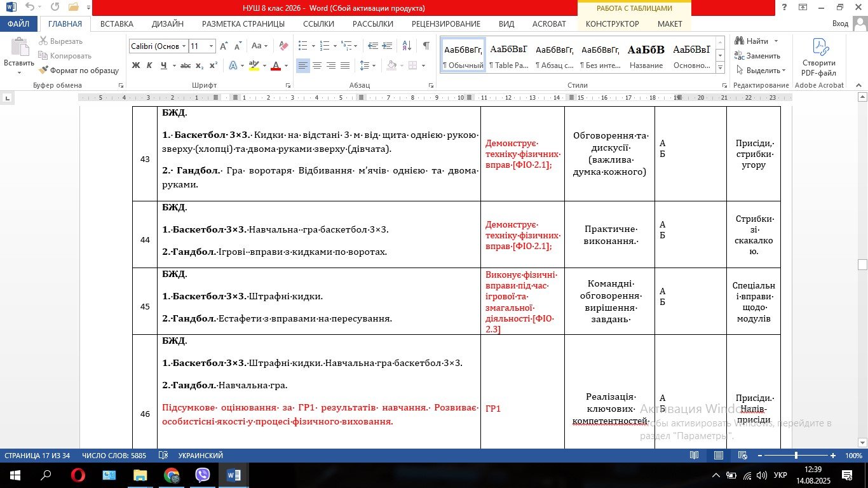This screenshot has width=868, height=488.
Task: Switch to the ВСТАВКА ribbon tab
Action: (117, 24)
